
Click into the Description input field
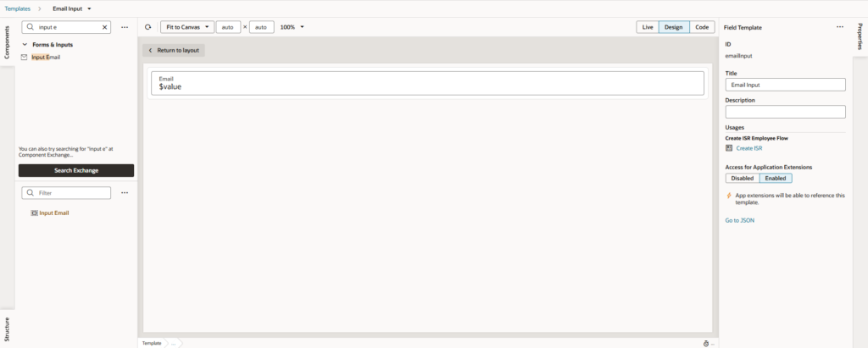[x=786, y=112]
